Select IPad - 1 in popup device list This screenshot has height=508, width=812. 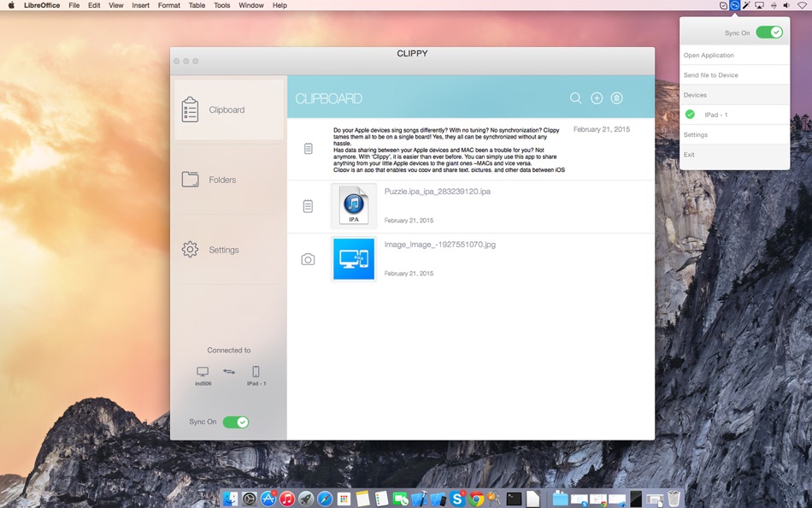734,115
